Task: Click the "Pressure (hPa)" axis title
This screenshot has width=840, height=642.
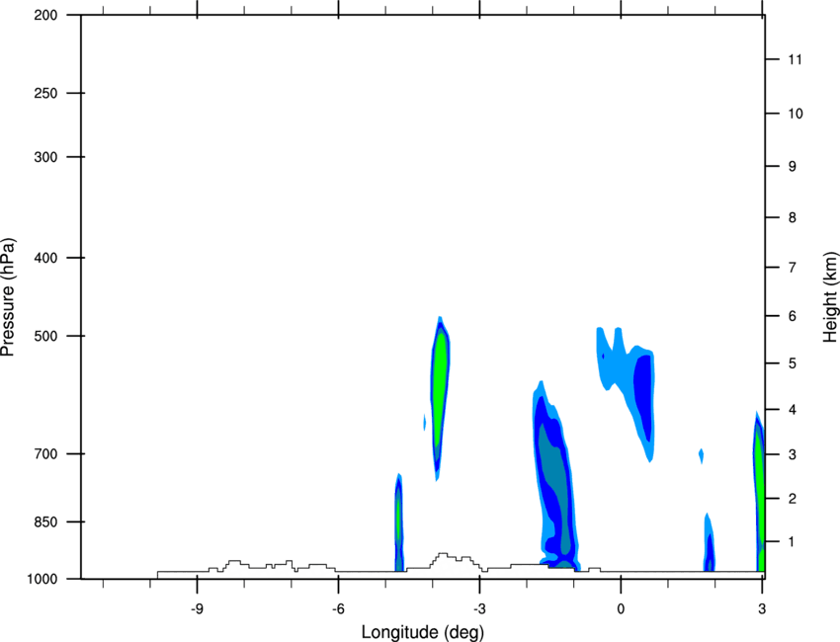Action: point(9,297)
